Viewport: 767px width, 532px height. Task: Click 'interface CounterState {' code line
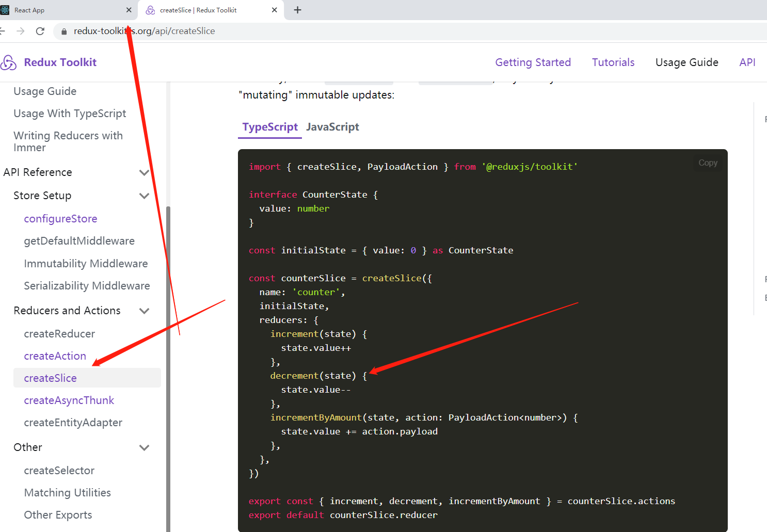click(313, 195)
